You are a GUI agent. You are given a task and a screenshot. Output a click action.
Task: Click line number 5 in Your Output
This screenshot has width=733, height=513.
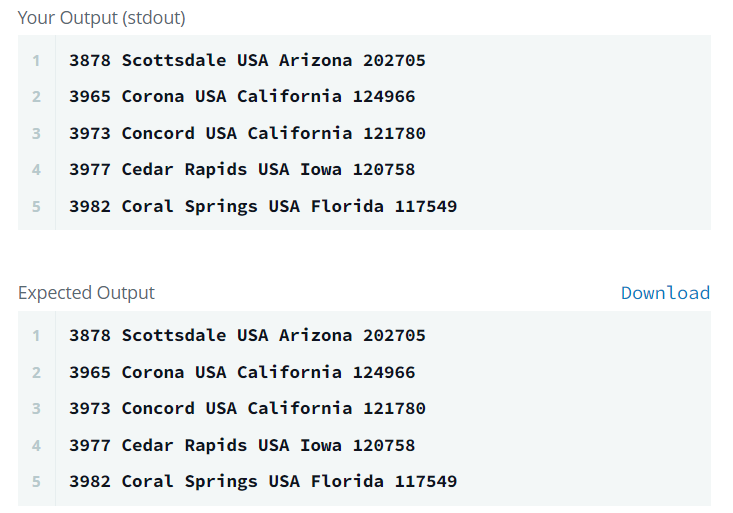coord(36,206)
